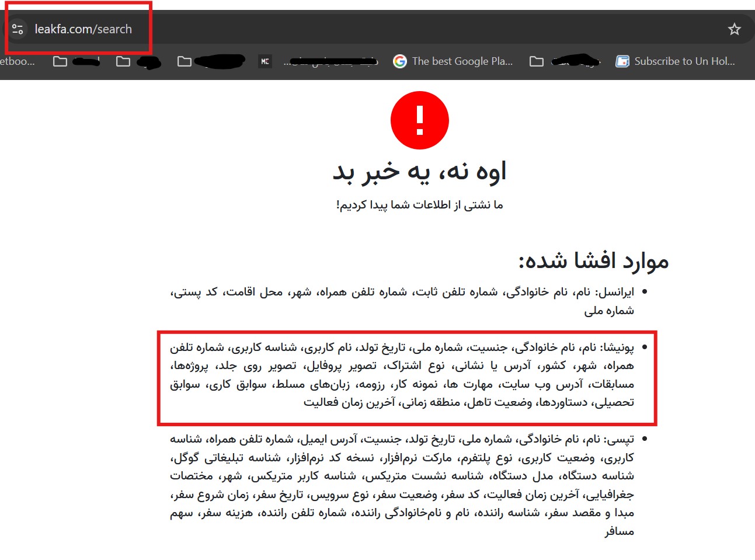This screenshot has height=560, width=755.
Task: Open 'Subscribe to Un Hol...' bookmark
Action: coord(684,61)
